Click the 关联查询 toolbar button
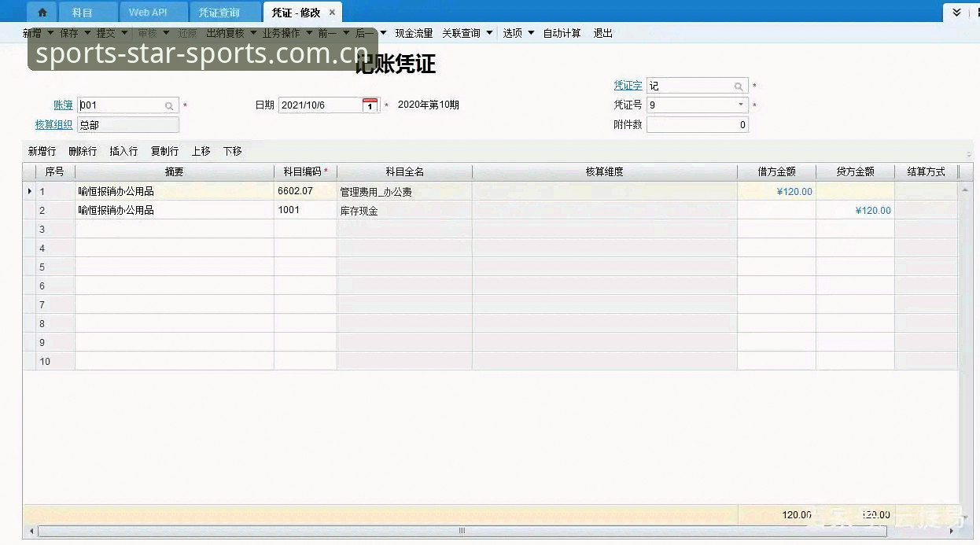Viewport: 980px width, 545px height. click(461, 33)
